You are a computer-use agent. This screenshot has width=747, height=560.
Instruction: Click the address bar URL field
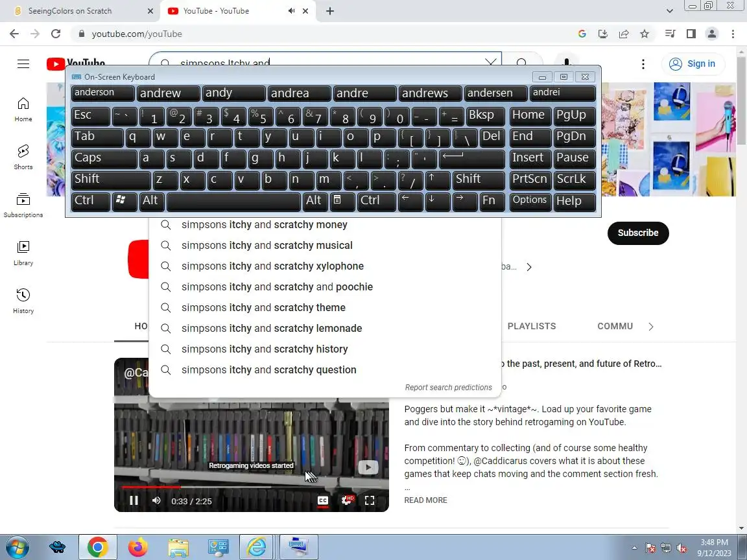(324, 34)
